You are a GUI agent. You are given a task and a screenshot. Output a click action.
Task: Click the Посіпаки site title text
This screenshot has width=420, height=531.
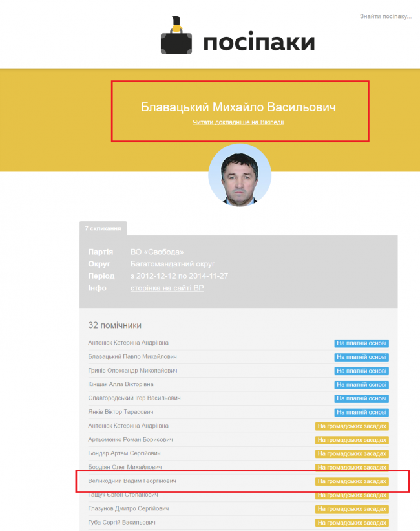(x=259, y=43)
